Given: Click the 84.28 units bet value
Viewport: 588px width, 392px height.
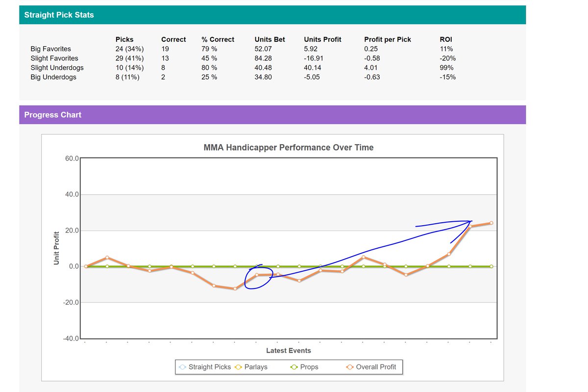Looking at the screenshot, I should 264,58.
